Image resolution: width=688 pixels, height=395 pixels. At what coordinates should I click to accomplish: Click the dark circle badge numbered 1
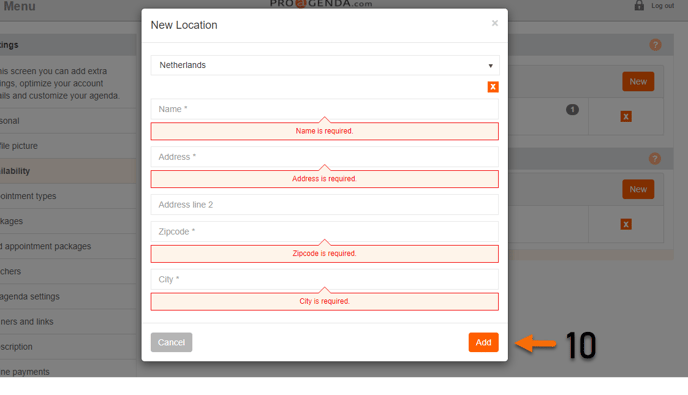click(x=572, y=109)
